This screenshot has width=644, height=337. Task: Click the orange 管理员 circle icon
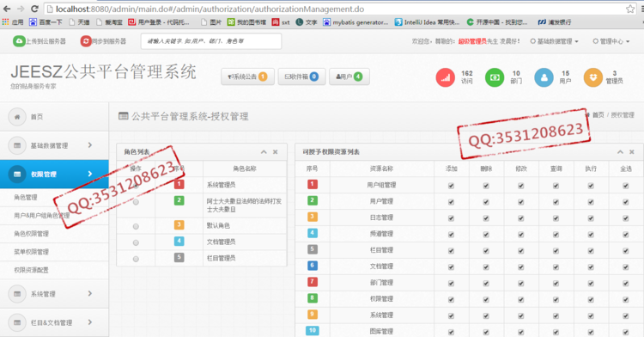point(593,77)
